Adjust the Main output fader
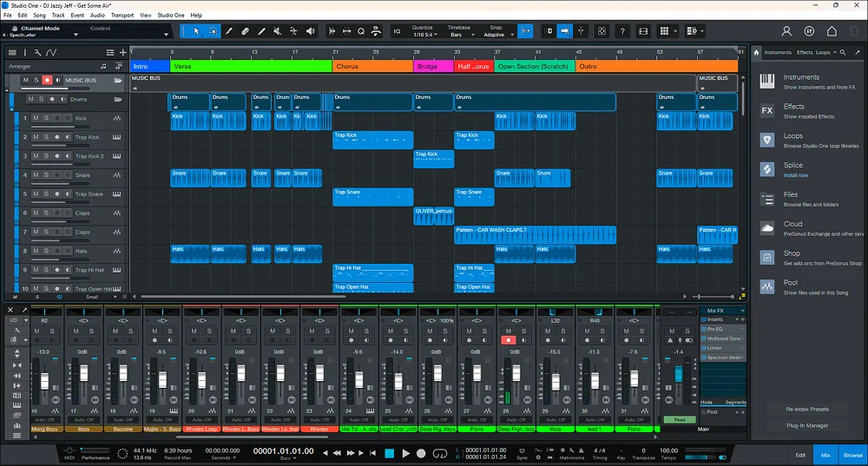Viewport: 868px width, 466px height. tap(678, 374)
